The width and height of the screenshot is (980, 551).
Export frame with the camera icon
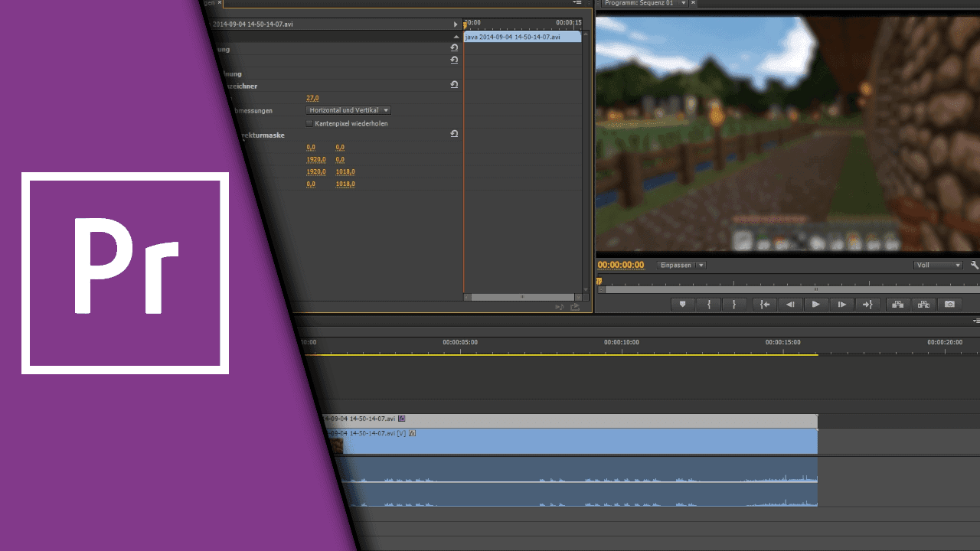tap(949, 304)
